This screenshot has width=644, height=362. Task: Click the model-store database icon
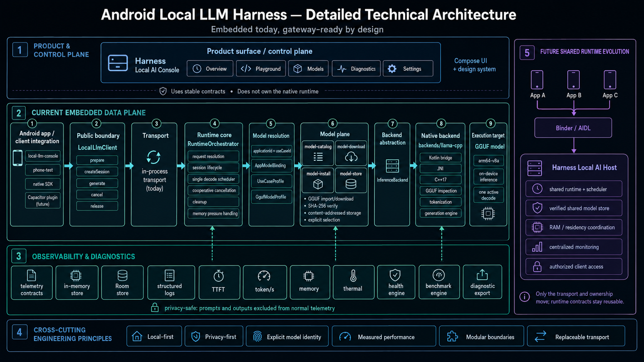click(x=351, y=184)
